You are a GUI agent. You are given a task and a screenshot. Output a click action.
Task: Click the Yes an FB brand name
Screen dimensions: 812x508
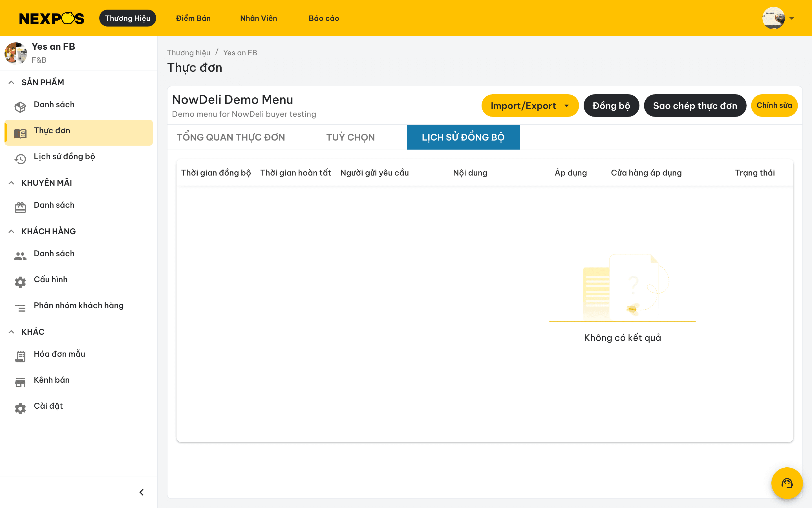pyautogui.click(x=53, y=46)
